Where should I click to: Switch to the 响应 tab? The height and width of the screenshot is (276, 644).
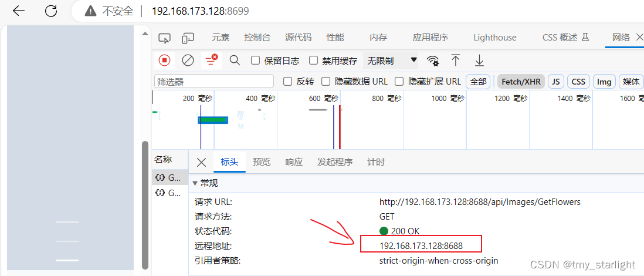[294, 162]
